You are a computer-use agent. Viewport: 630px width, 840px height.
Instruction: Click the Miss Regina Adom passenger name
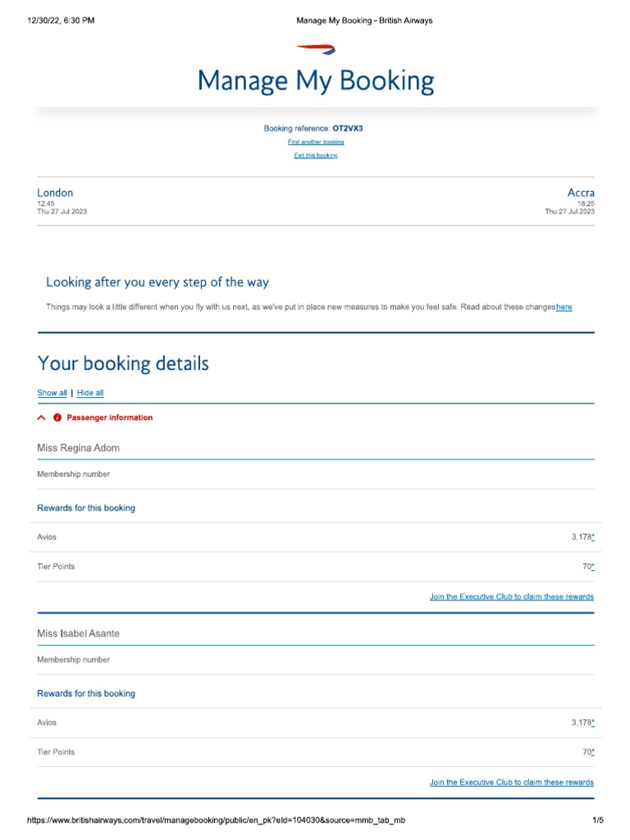79,448
